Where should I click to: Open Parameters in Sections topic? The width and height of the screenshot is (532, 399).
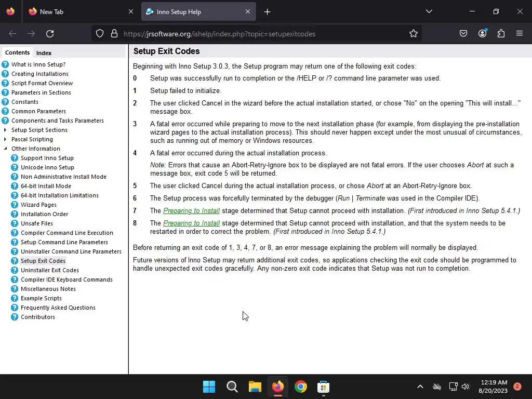[x=41, y=92]
